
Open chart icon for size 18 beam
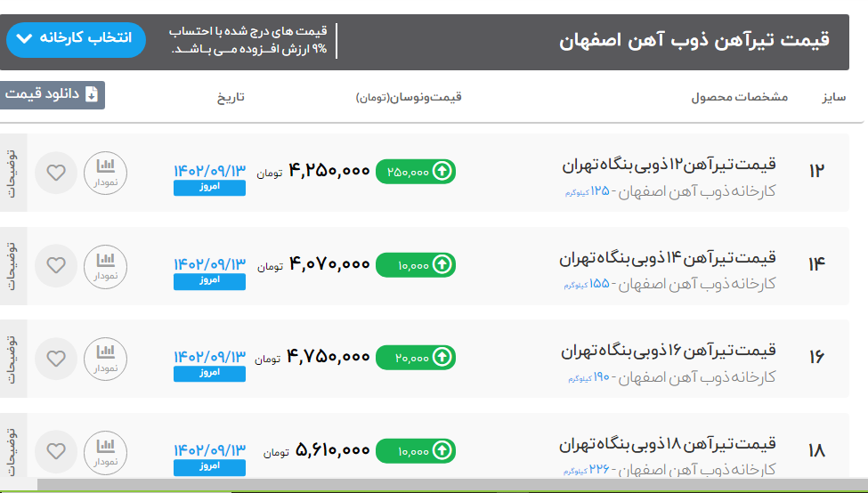tap(106, 451)
